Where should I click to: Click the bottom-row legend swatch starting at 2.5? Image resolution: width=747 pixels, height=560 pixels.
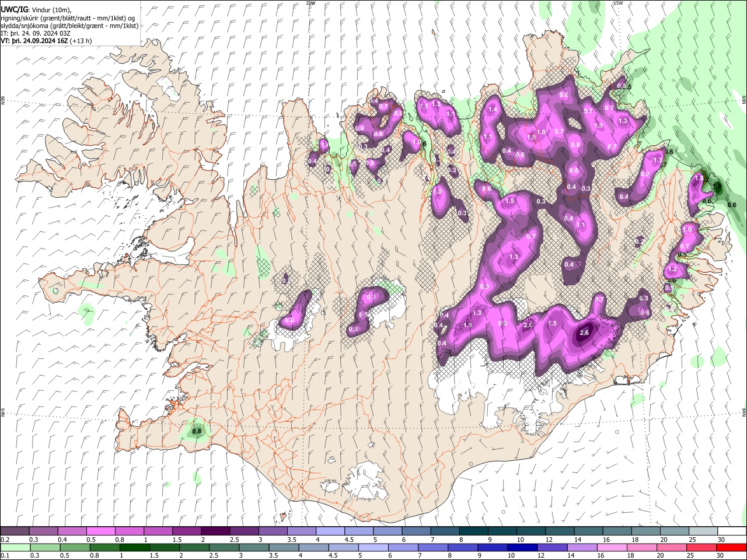pos(224,548)
